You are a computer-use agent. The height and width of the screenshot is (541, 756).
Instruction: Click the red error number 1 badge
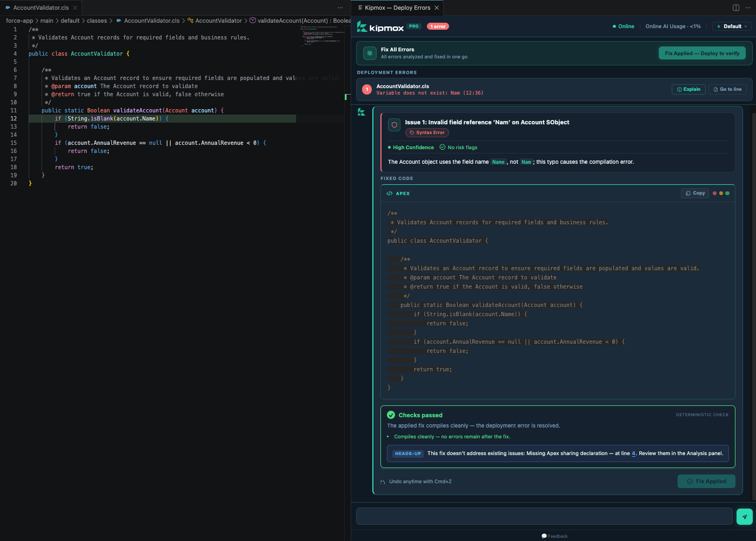coord(367,90)
